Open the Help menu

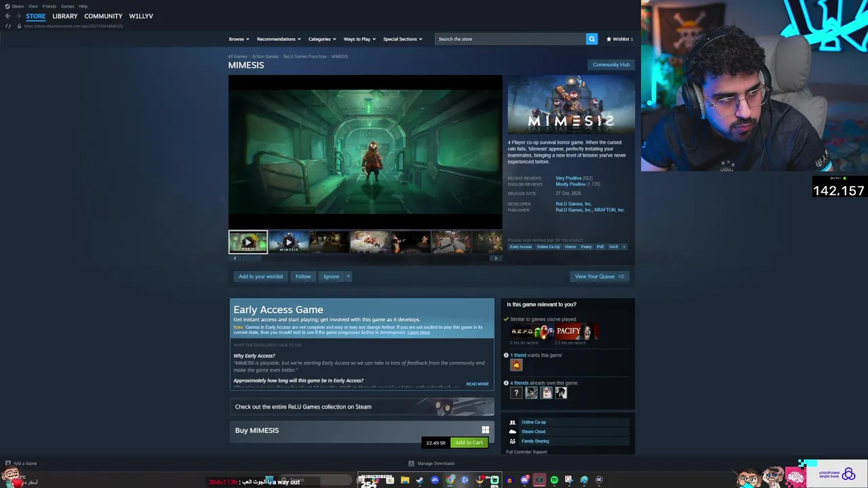pyautogui.click(x=83, y=6)
